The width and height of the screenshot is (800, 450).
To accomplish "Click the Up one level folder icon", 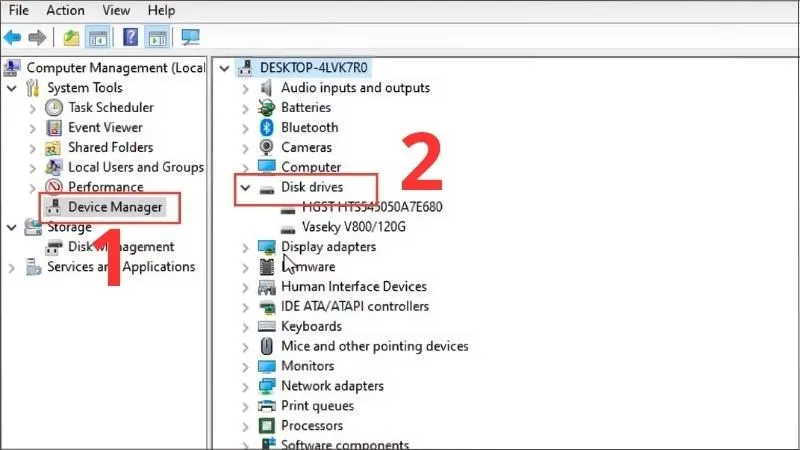I will [70, 38].
